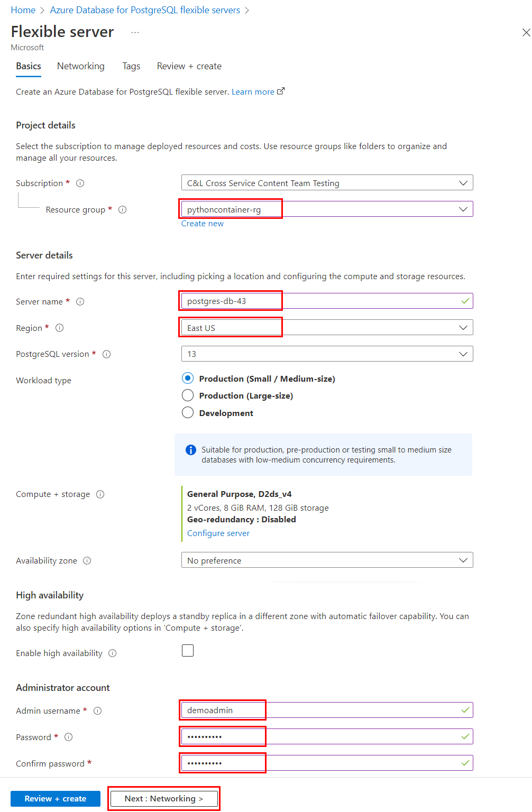Open the Subscription info tooltip icon
Screen dimensions: 532x812
coord(80,183)
